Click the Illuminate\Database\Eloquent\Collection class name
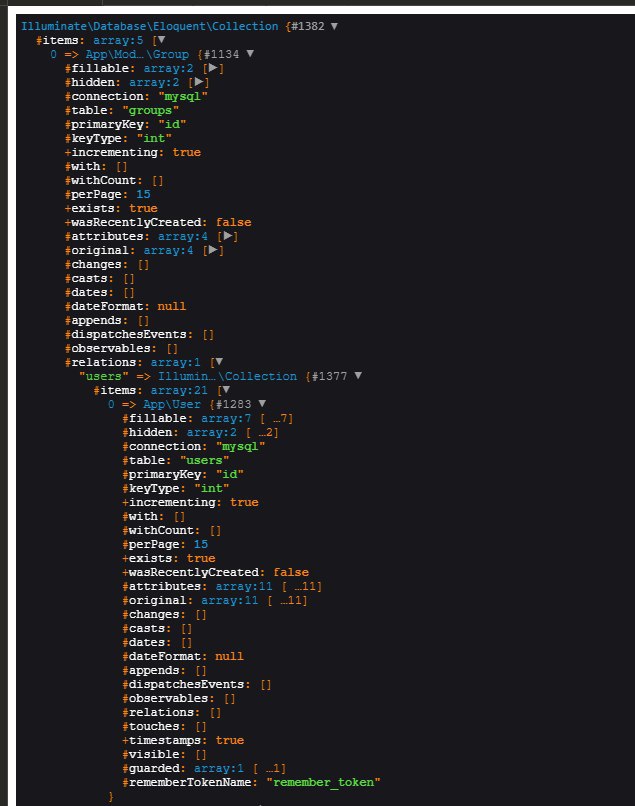635x806 pixels. pyautogui.click(x=150, y=26)
